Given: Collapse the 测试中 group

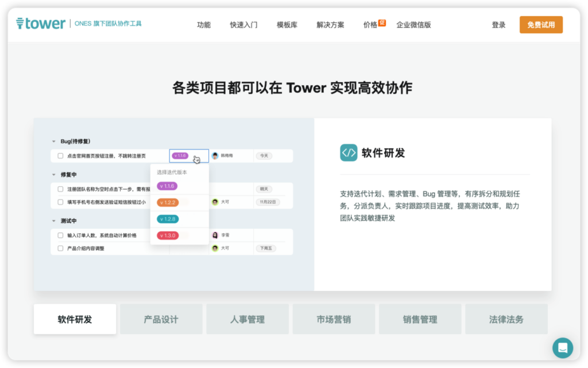Looking at the screenshot, I should 53,221.
